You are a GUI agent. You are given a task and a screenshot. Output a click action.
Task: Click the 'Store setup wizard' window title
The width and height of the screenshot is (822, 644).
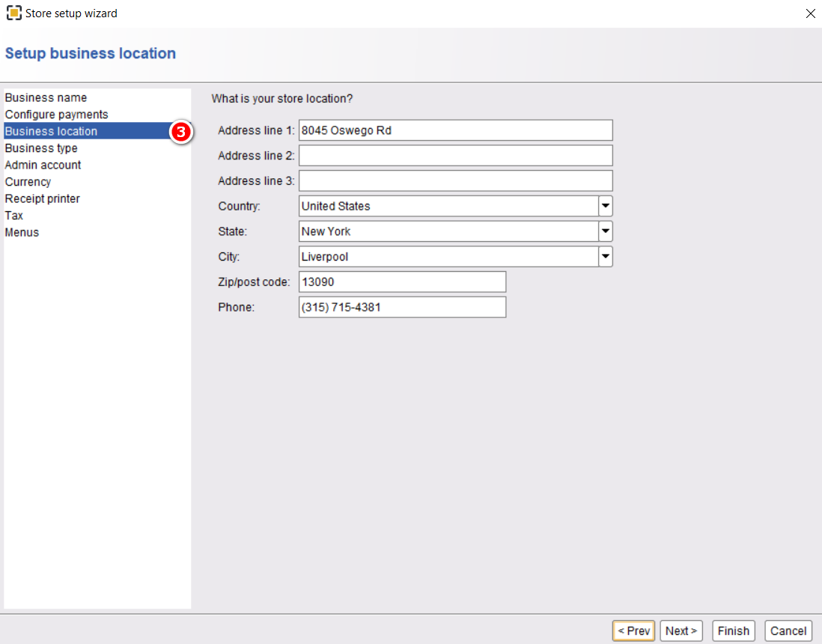71,13
